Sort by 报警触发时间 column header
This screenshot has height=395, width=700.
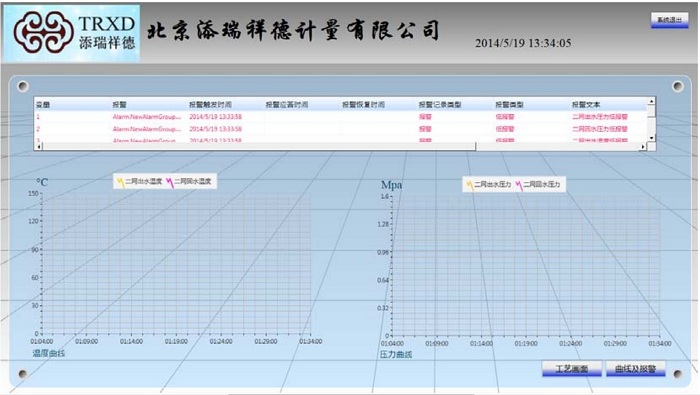point(210,104)
